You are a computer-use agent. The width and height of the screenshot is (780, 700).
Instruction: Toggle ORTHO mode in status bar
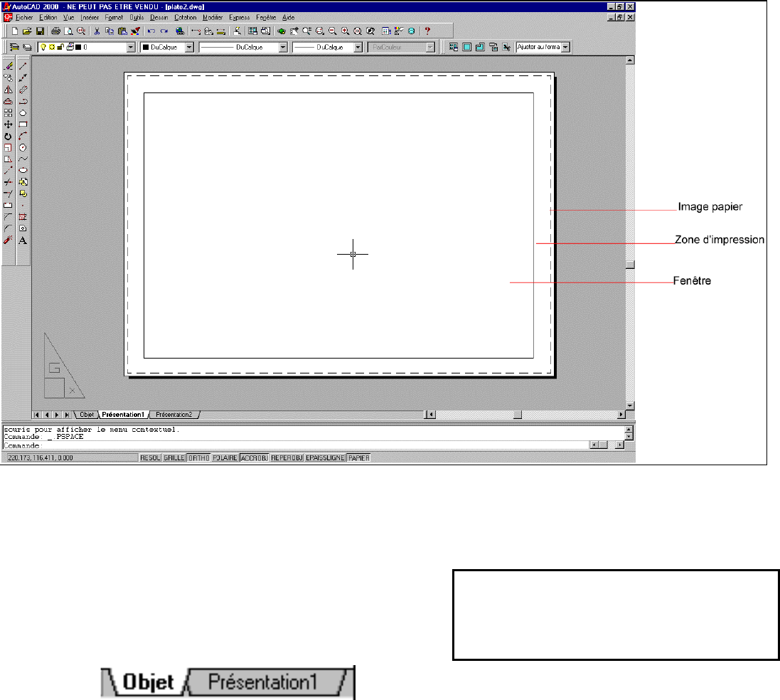[198, 459]
